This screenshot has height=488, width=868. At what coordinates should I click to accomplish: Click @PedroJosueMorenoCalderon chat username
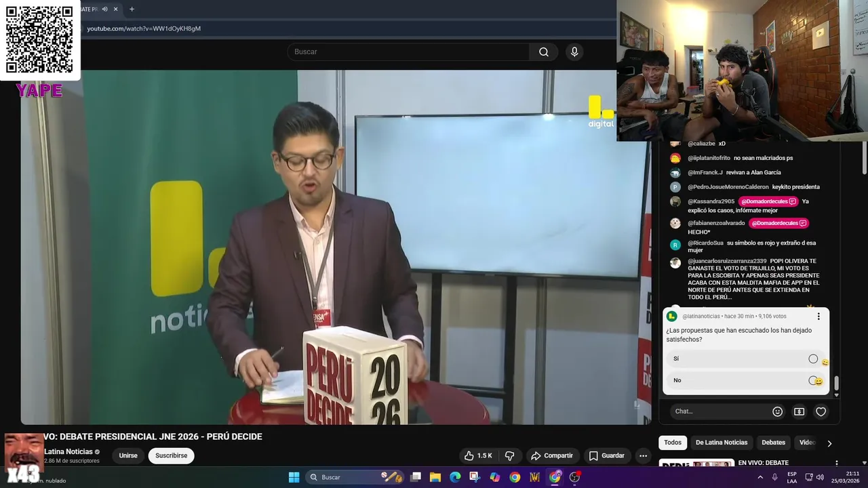point(728,187)
